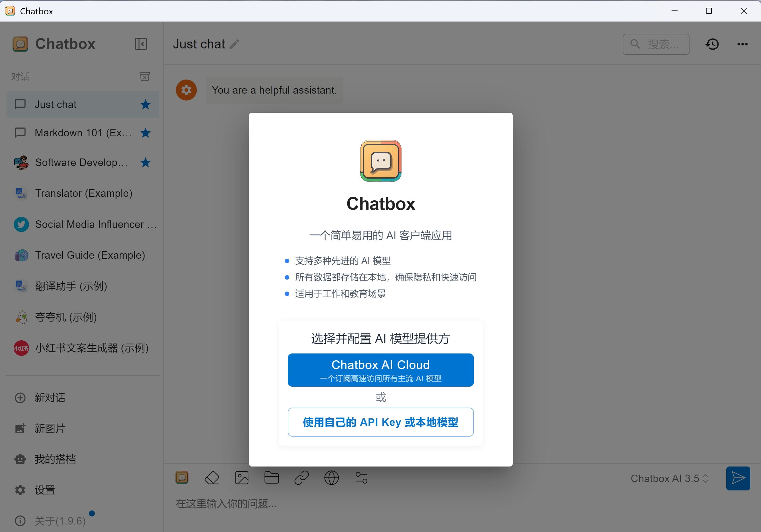Click the 我的搭档 robot icon
This screenshot has height=532, width=761.
[x=20, y=459]
